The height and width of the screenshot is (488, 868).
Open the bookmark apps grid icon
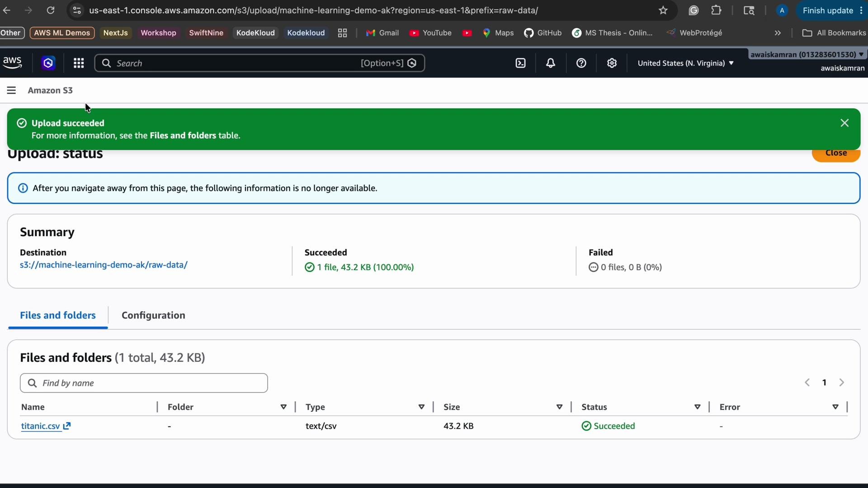[x=342, y=33]
